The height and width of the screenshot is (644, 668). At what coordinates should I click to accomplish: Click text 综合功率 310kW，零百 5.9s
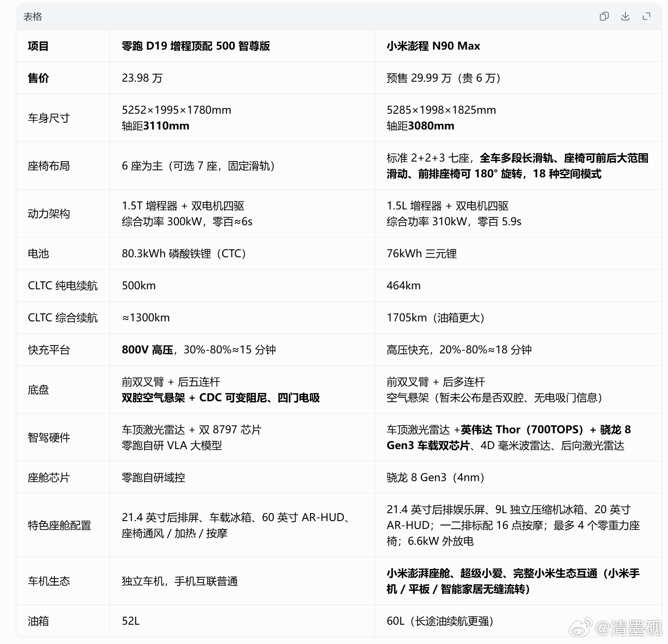[454, 222]
